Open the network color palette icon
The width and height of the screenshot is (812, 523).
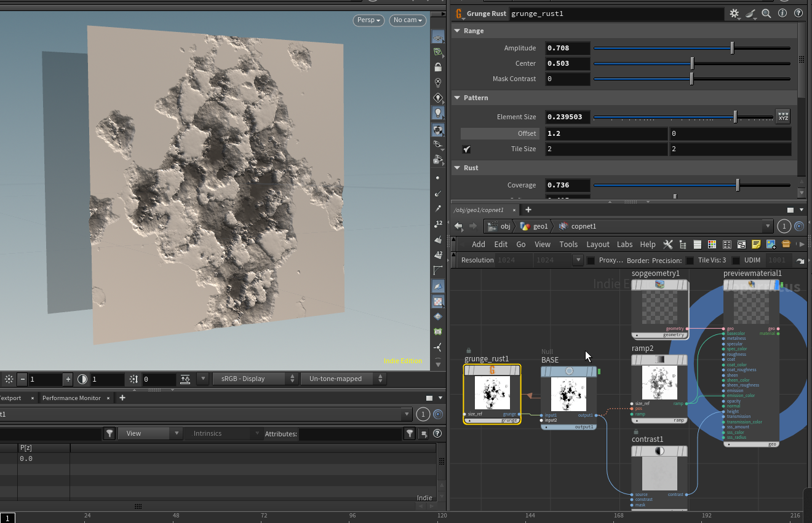pyautogui.click(x=712, y=245)
